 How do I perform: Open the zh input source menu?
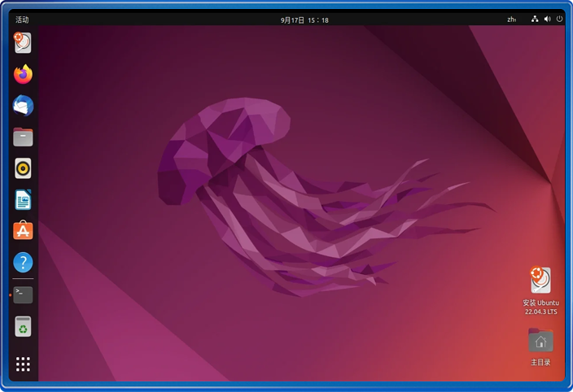coord(512,20)
